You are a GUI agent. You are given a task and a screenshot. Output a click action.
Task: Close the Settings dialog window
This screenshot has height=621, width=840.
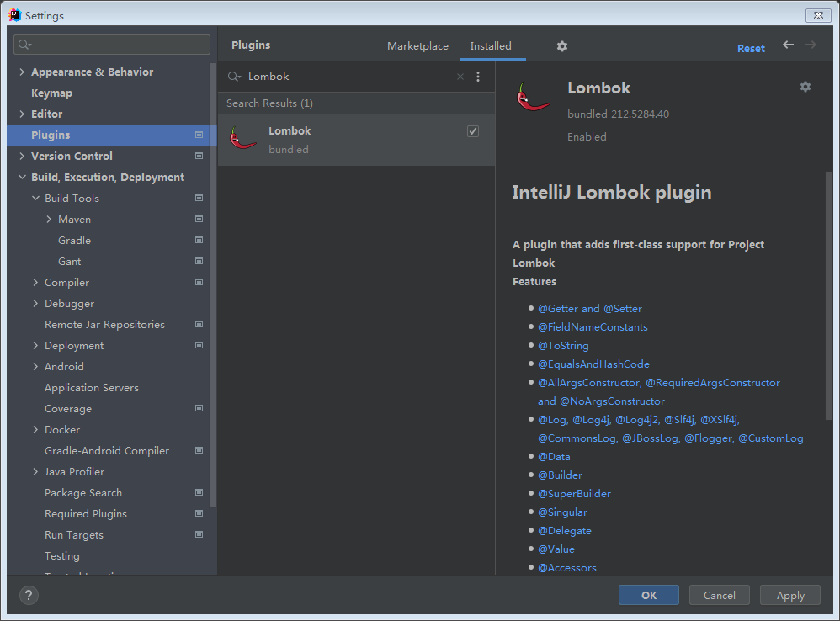coord(818,15)
